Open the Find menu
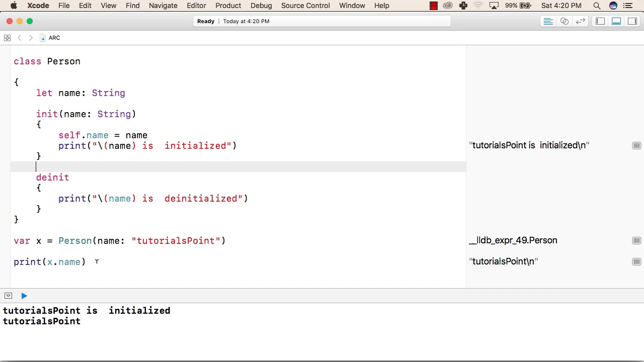 click(133, 6)
